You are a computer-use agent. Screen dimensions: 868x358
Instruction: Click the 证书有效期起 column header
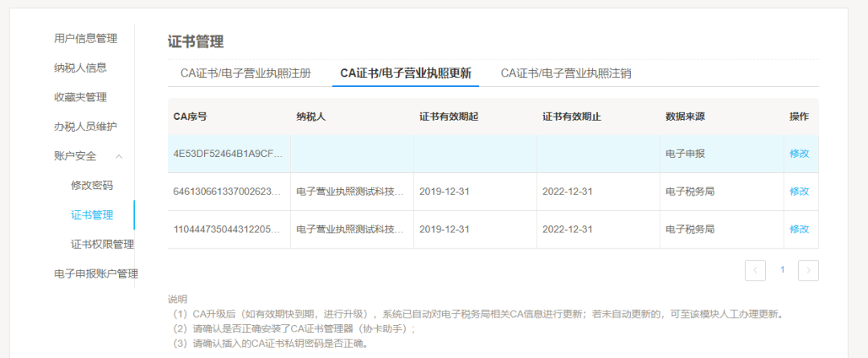point(448,117)
